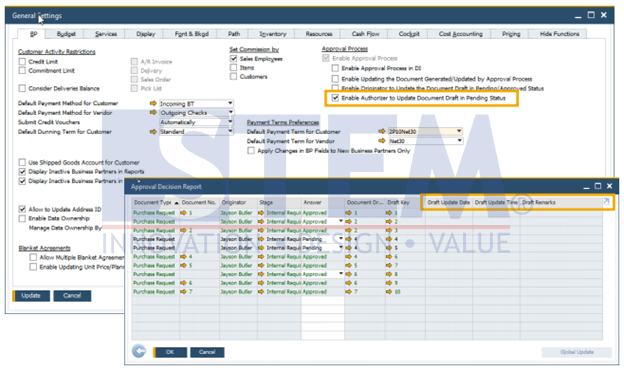Open the Cost Accounting tab
This screenshot has width=624, height=371.
[460, 34]
